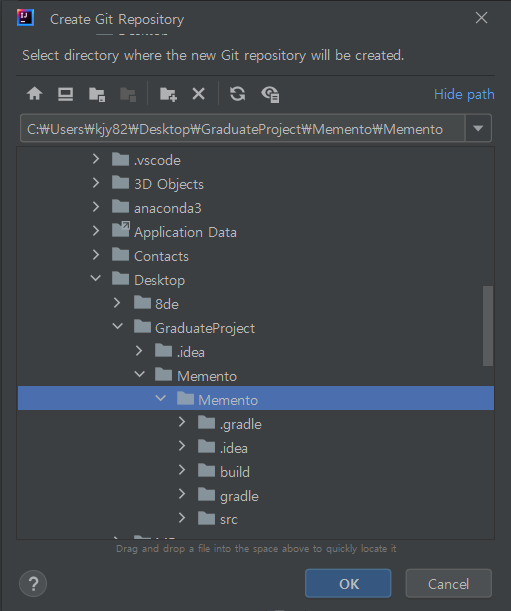Click the Delete (X) toolbar icon
The width and height of the screenshot is (511, 611).
(199, 94)
